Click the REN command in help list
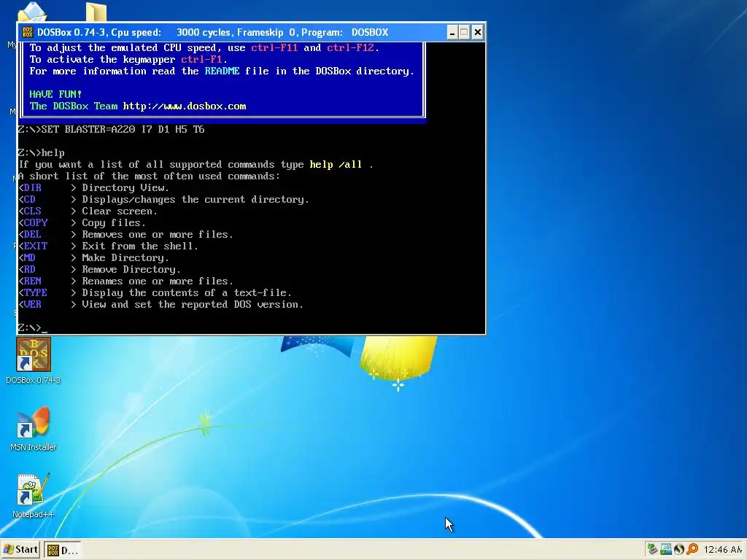 point(32,281)
